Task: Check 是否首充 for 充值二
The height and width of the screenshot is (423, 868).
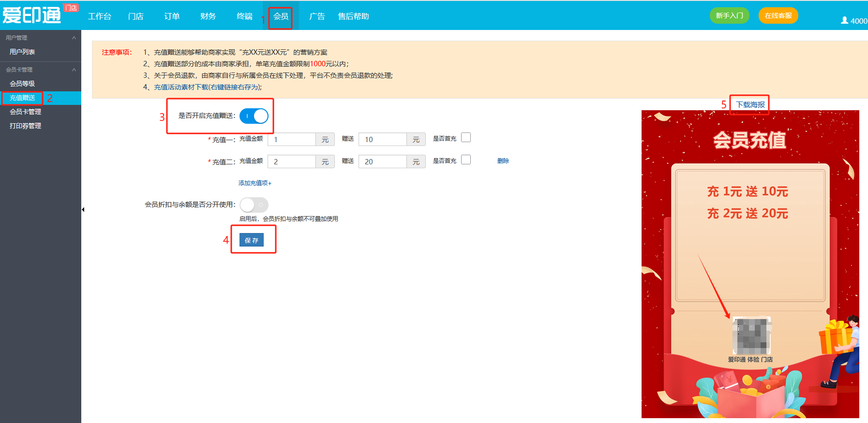Action: 466,160
